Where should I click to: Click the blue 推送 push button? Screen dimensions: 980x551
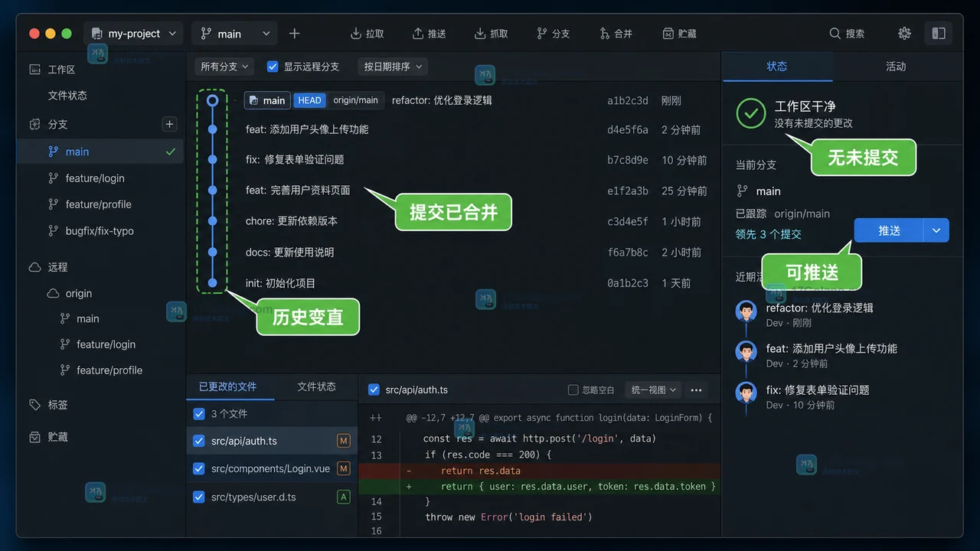889,230
